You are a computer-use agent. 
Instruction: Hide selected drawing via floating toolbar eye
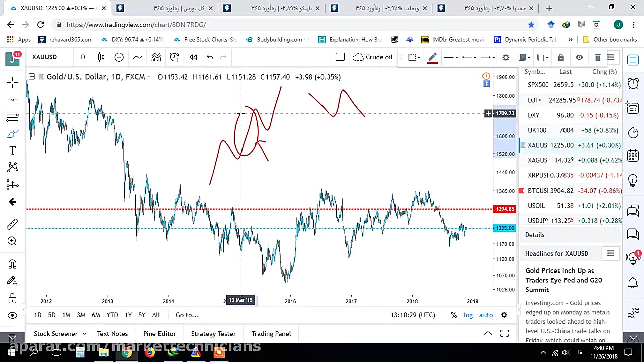579,57
